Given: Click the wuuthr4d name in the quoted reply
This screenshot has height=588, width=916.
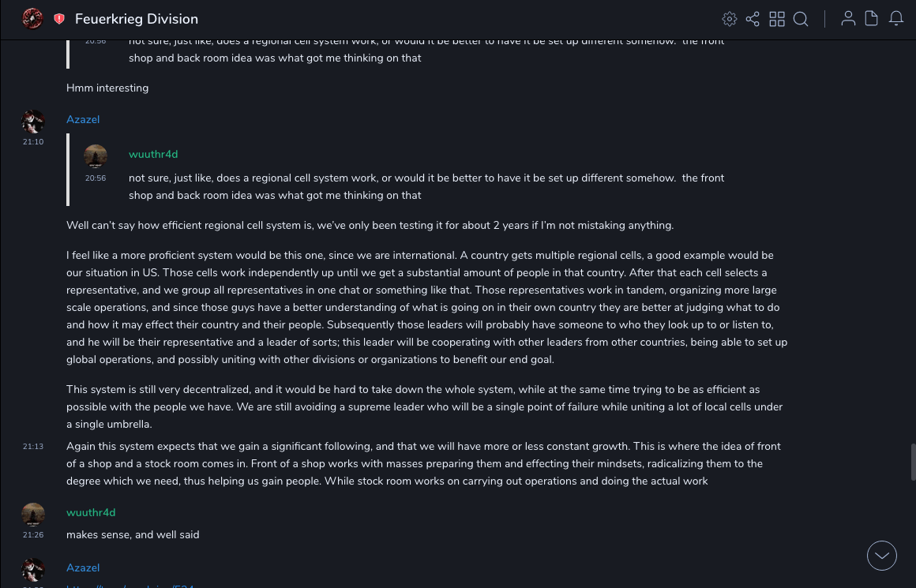Looking at the screenshot, I should click(153, 155).
